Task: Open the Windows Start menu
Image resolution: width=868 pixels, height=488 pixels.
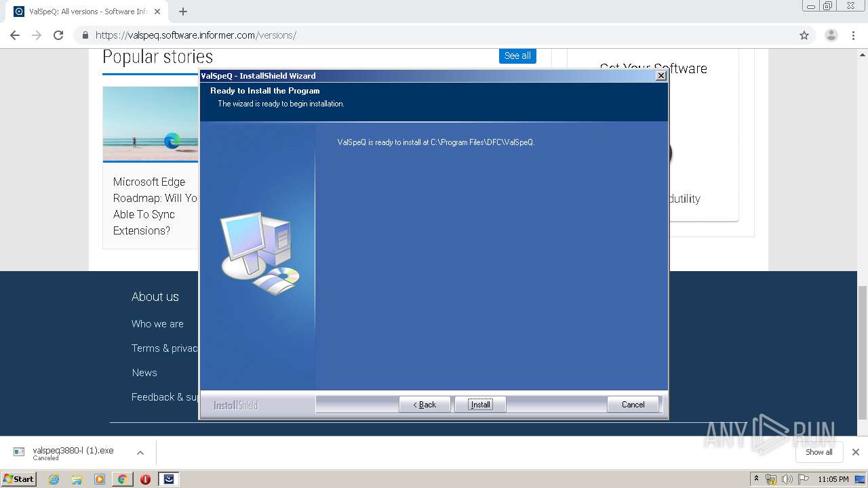Action: tap(18, 479)
